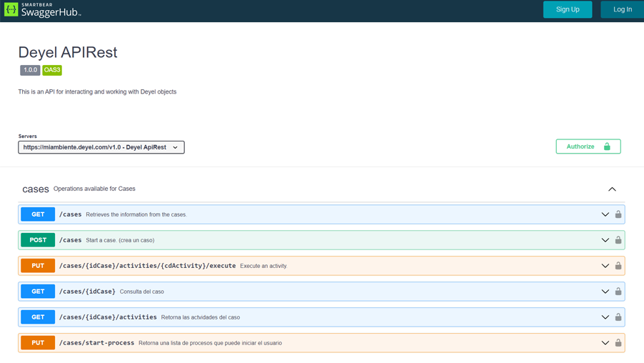Click the PUT badge for /cases/start-process
The height and width of the screenshot is (363, 644).
tap(38, 343)
